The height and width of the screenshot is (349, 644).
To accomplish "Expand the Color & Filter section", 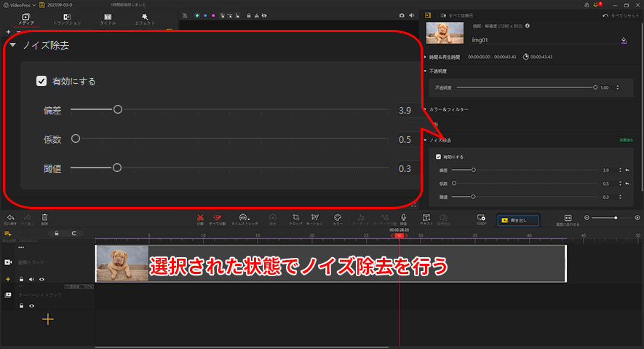I will (x=425, y=109).
